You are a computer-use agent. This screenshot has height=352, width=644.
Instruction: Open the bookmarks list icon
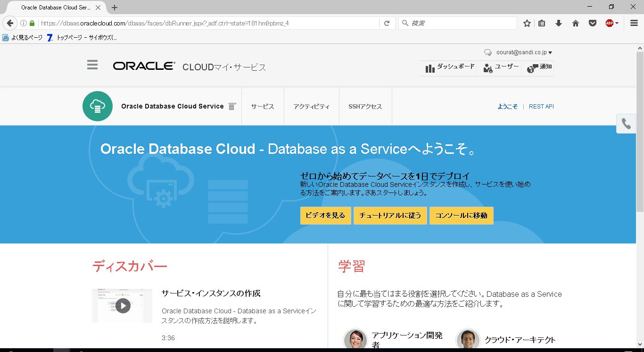coord(542,23)
